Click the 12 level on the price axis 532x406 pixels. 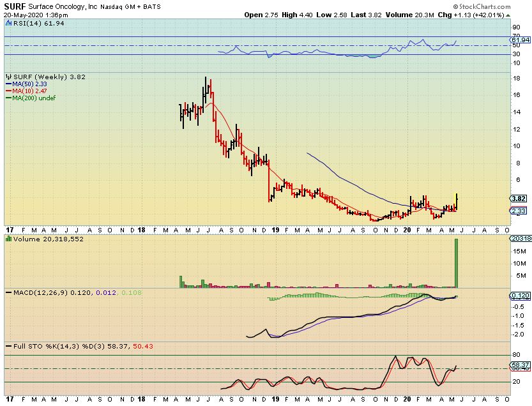pos(517,129)
